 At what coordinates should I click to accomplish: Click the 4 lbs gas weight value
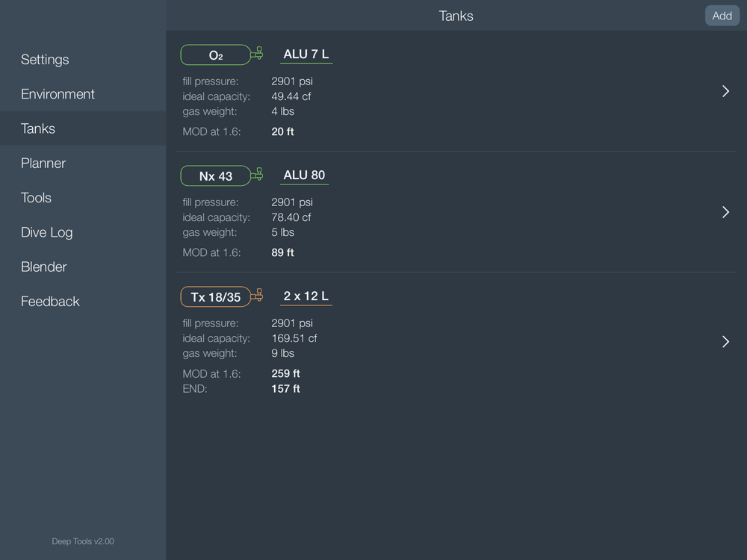[282, 111]
